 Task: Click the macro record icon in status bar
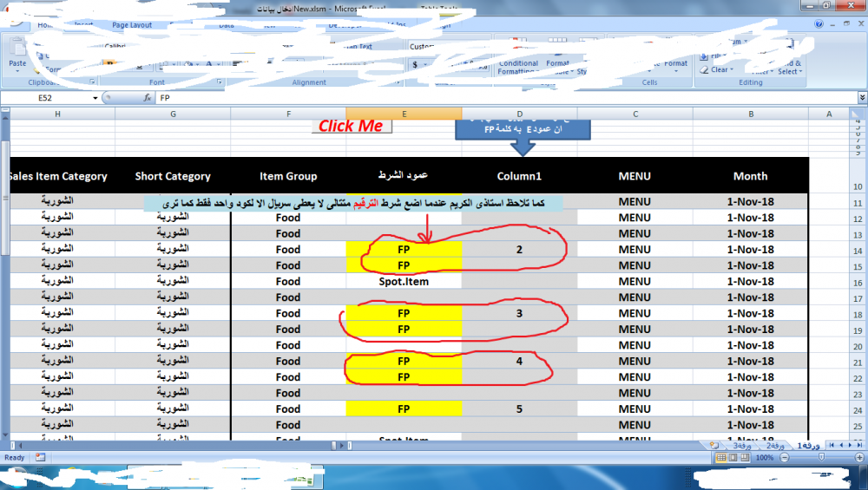click(40, 457)
